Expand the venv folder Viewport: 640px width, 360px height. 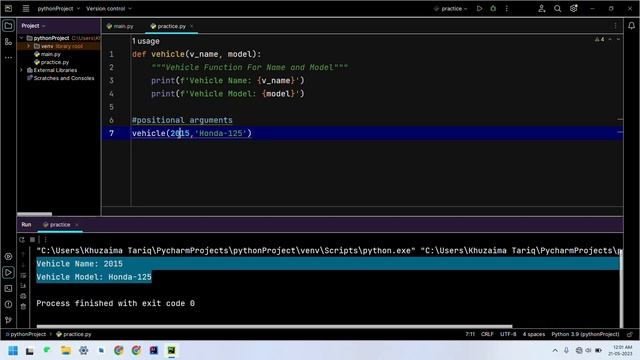pos(29,46)
